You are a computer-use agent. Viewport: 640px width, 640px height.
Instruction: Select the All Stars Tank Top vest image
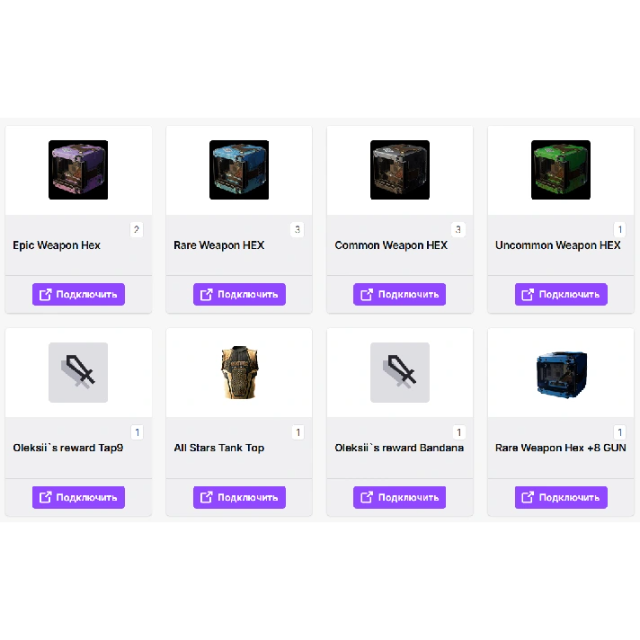pyautogui.click(x=239, y=372)
